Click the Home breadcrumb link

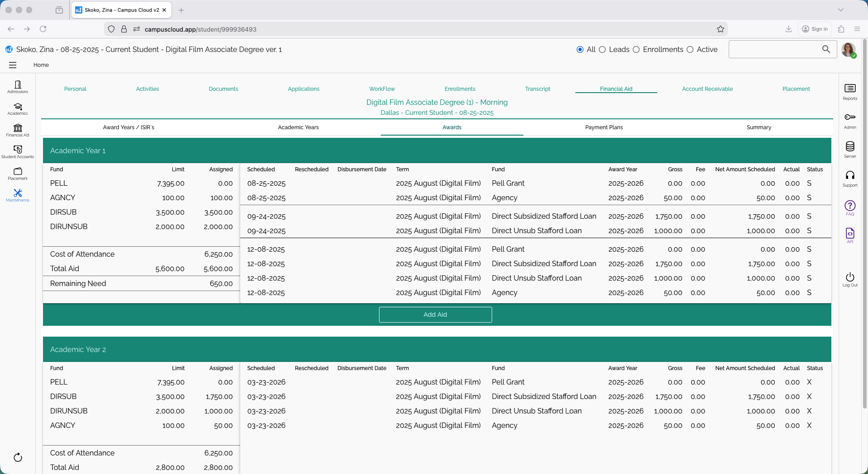click(41, 65)
